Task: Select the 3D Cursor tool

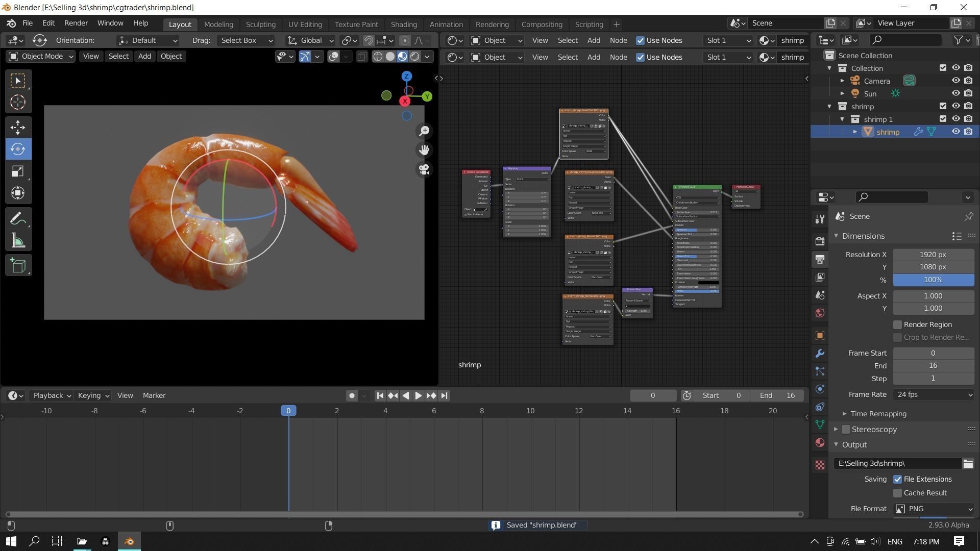Action: (18, 103)
